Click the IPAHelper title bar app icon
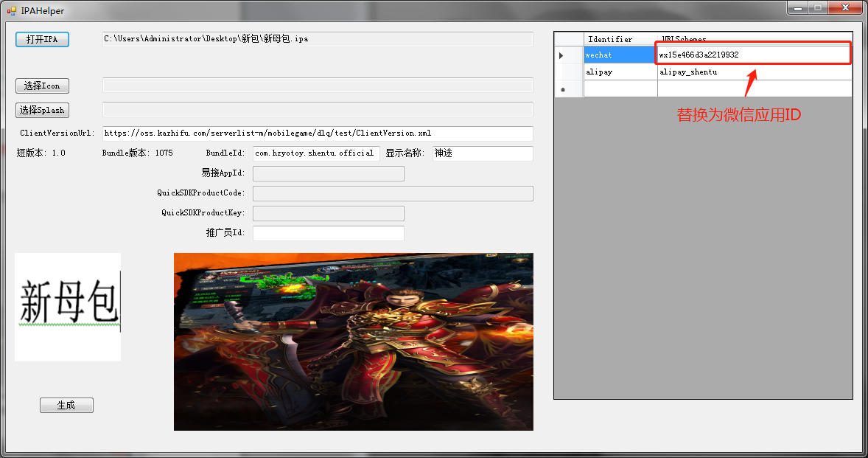Screen dimensions: 868x458 click(11, 10)
